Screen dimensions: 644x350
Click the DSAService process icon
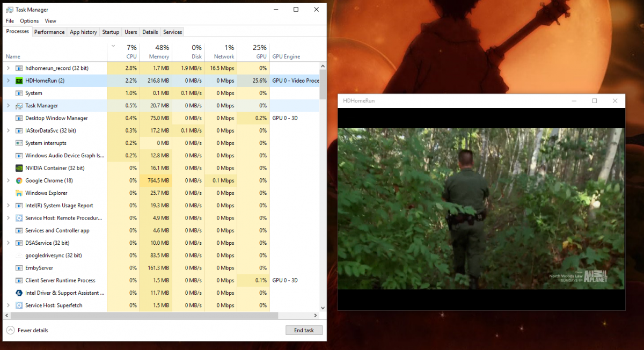[x=19, y=243]
